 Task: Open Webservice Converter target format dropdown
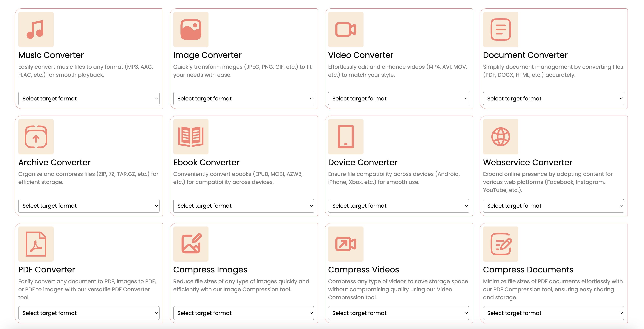(553, 206)
